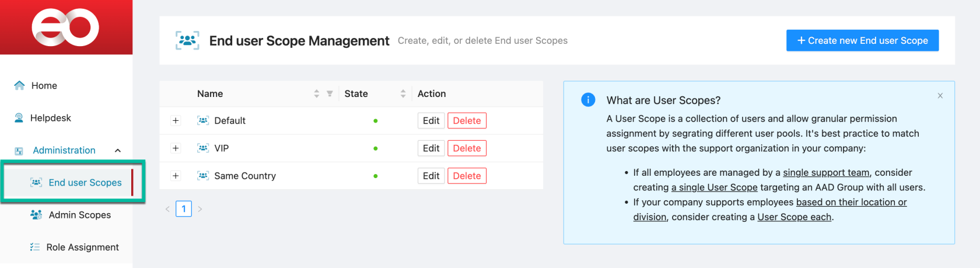Collapse the Administration menu chevron
Viewport: 980px width, 268px height.
click(118, 151)
